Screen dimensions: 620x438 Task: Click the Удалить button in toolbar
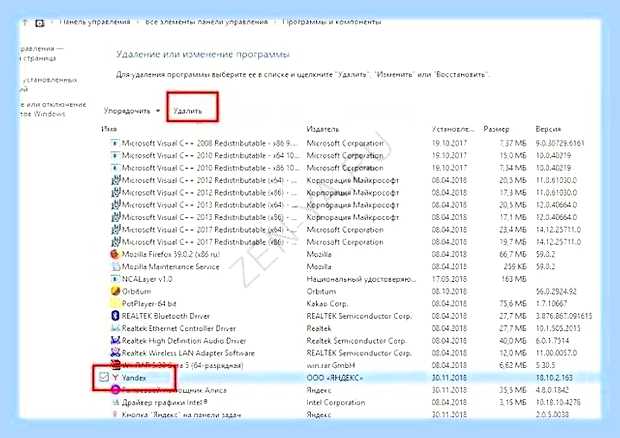[x=188, y=111]
